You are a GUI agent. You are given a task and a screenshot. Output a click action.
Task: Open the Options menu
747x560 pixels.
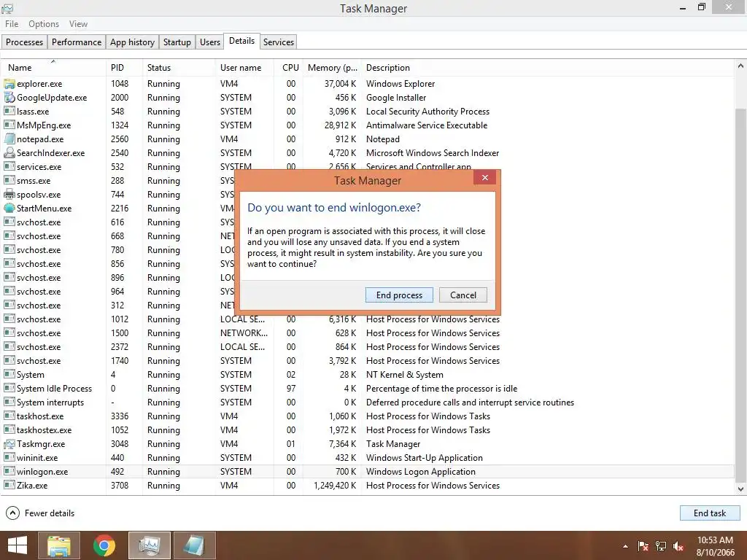44,24
